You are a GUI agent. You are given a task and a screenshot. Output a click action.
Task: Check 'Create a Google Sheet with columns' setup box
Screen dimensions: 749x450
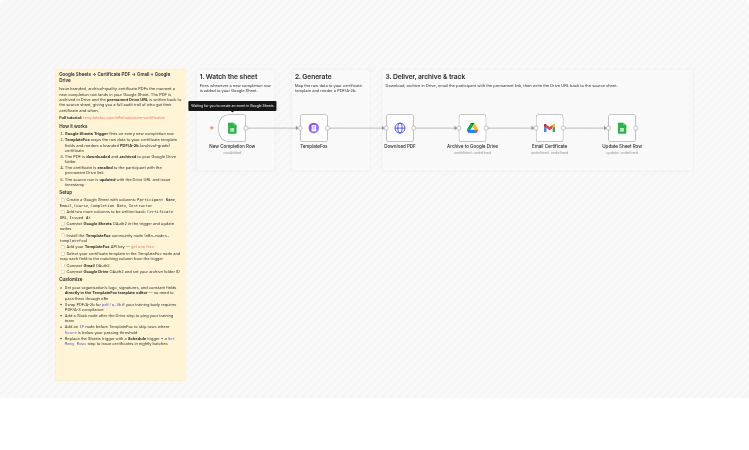pos(63,200)
